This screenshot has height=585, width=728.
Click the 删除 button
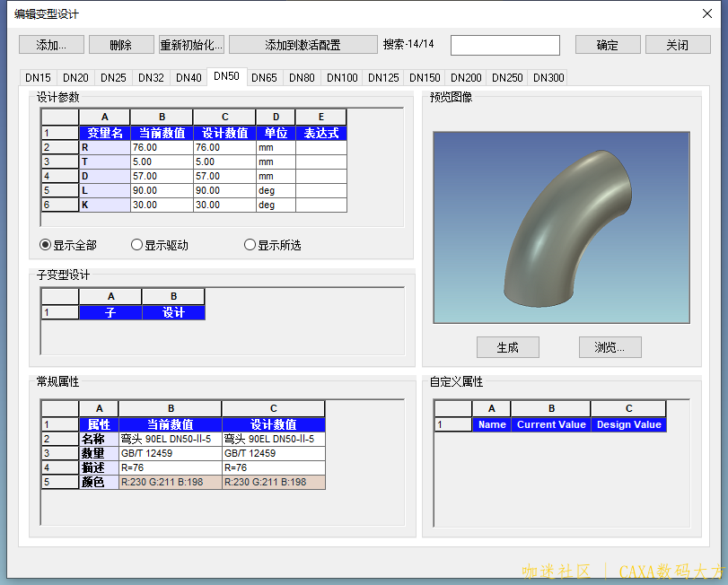click(x=121, y=45)
